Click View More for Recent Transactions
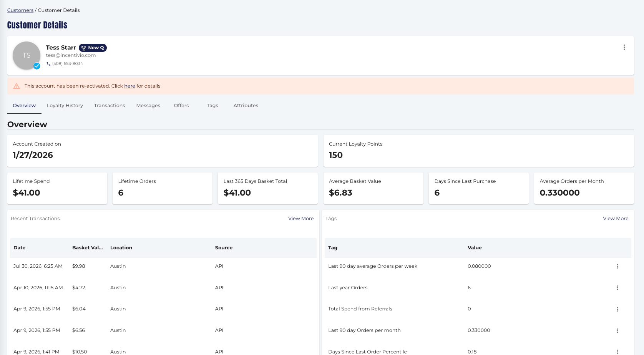This screenshot has height=355, width=644. tap(301, 219)
